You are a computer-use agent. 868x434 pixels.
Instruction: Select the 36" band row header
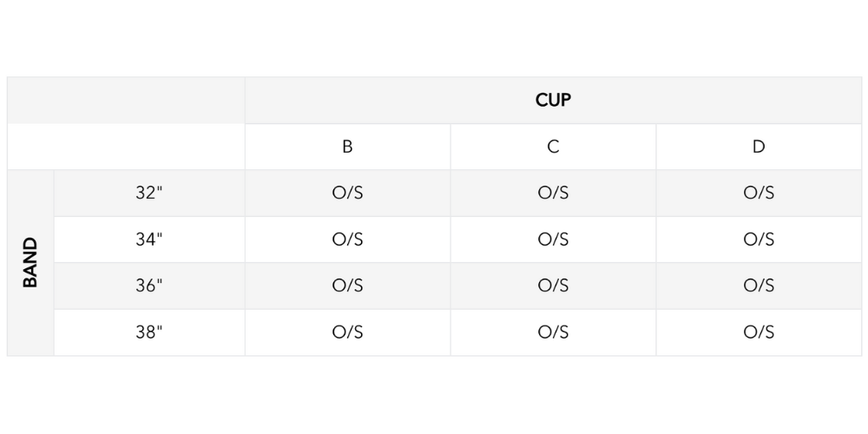(x=149, y=286)
